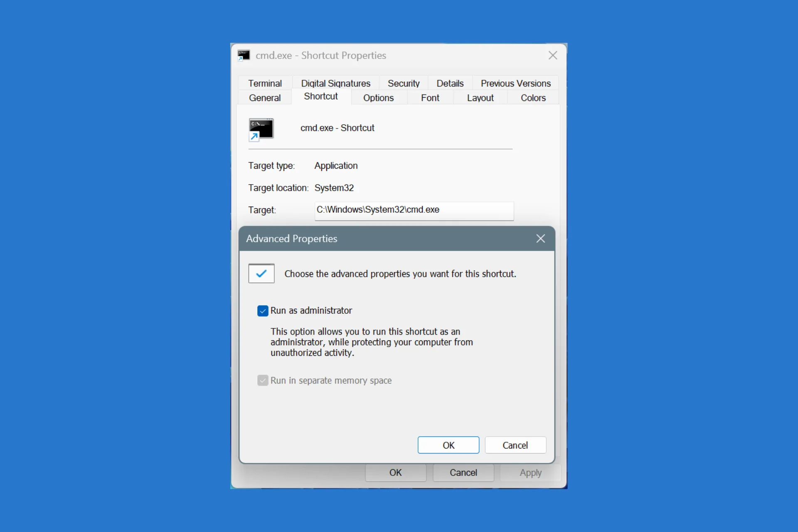Uncheck Run as administrator
This screenshot has height=532, width=798.
pos(262,310)
